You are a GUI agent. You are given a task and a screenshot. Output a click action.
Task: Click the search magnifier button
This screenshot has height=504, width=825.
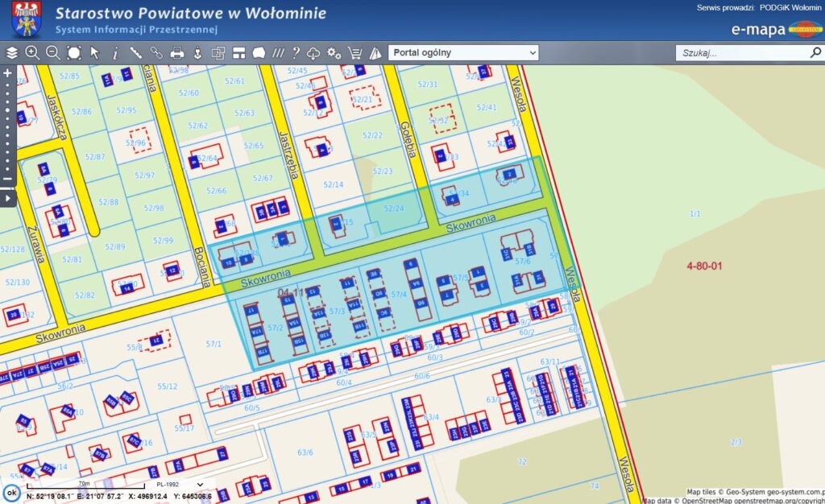815,53
